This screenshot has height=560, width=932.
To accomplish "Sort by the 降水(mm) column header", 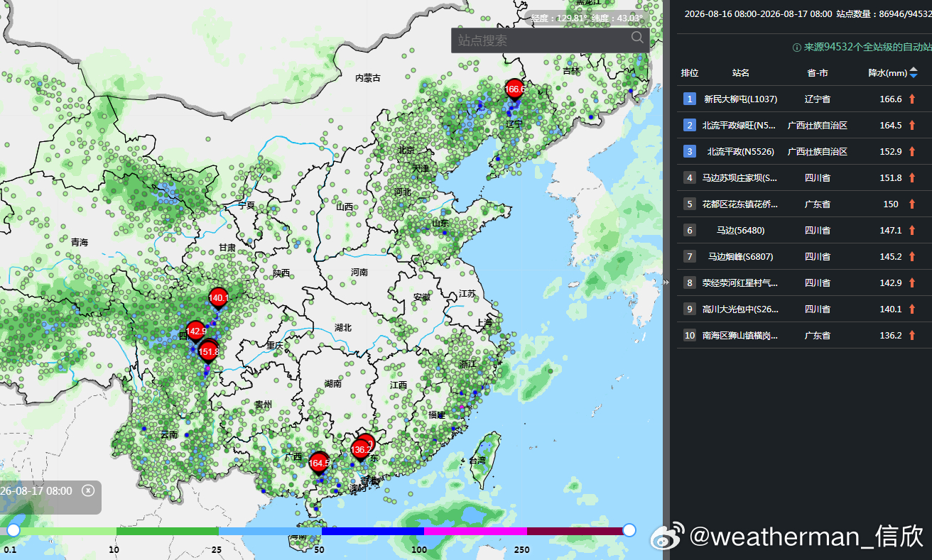I will click(x=887, y=73).
